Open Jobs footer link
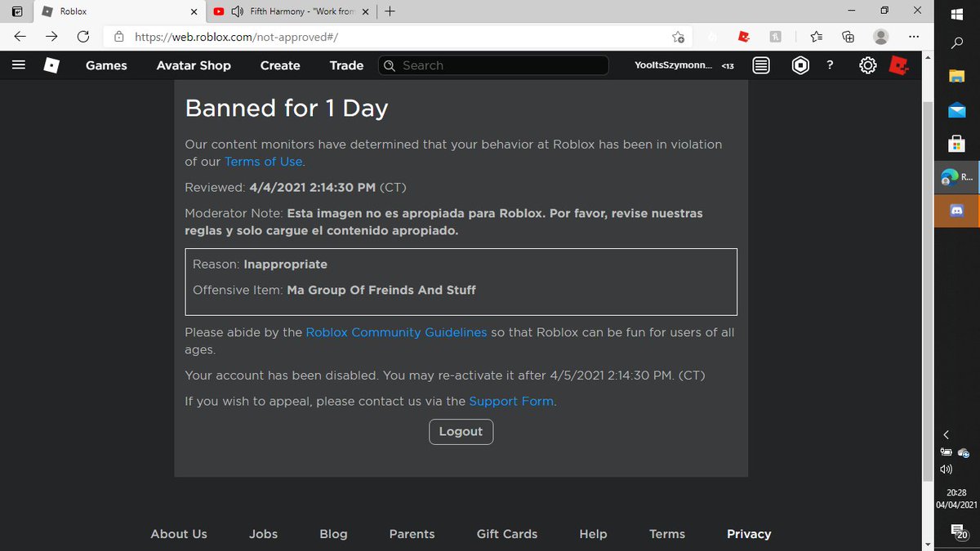Screen dimensions: 980x551 pyautogui.click(x=263, y=534)
